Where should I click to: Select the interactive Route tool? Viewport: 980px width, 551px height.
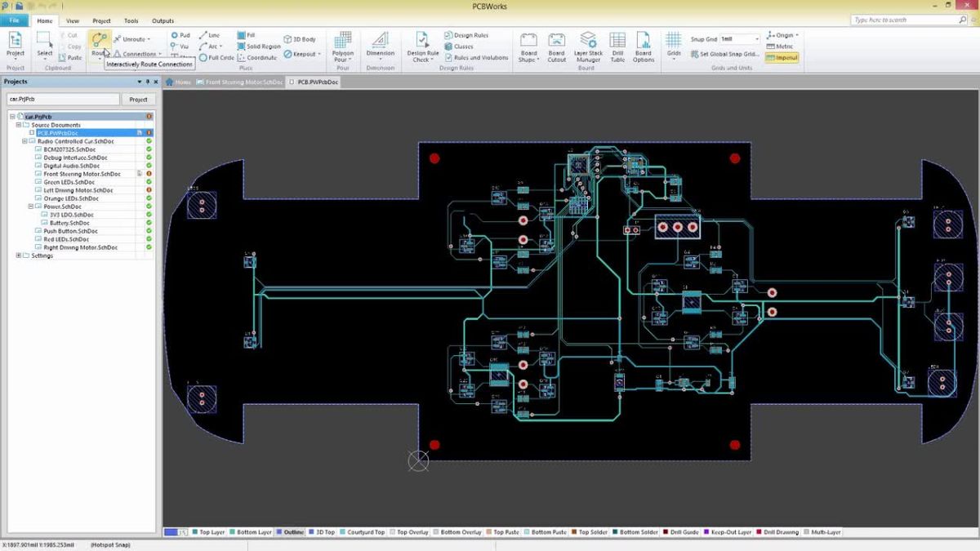[x=98, y=39]
